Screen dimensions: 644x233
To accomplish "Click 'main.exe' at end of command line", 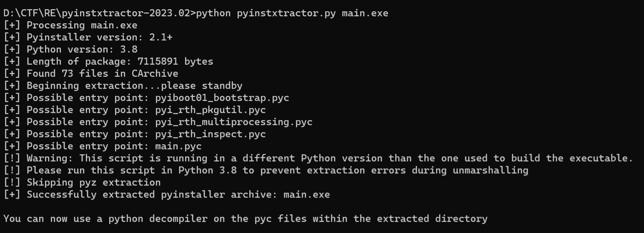I will [365, 13].
